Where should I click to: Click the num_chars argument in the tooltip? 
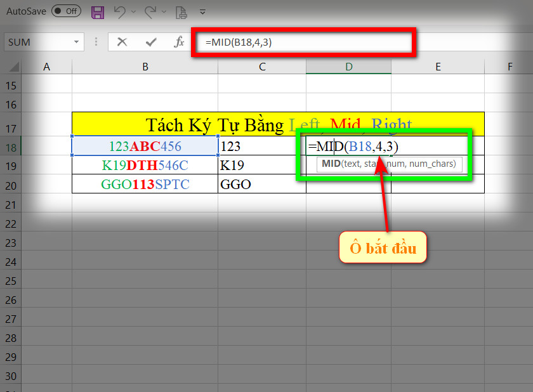coord(431,164)
